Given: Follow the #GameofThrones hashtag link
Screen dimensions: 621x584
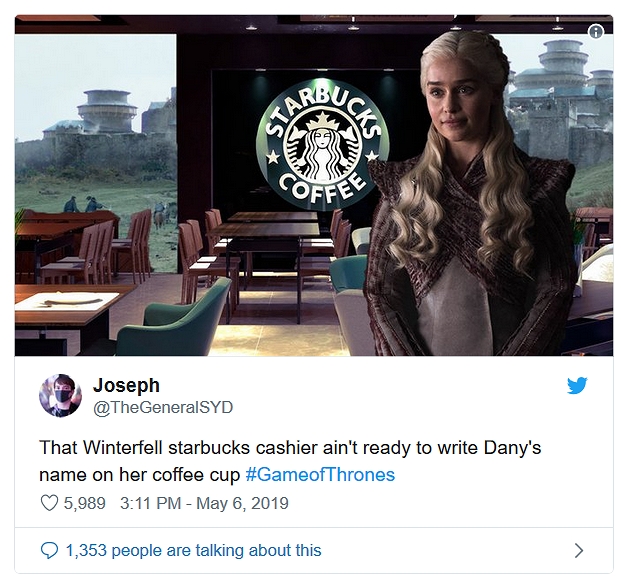Looking at the screenshot, I should point(320,474).
